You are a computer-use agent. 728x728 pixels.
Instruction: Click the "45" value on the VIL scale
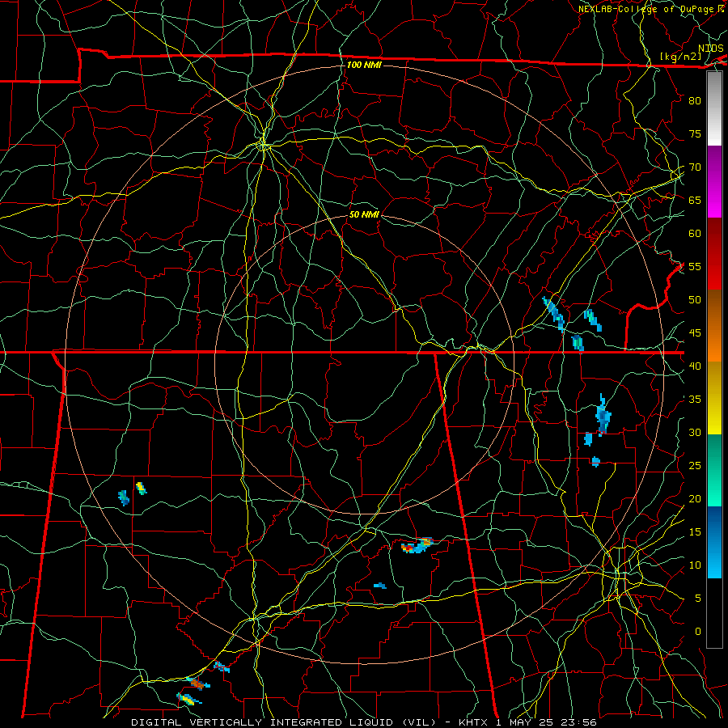(695, 333)
